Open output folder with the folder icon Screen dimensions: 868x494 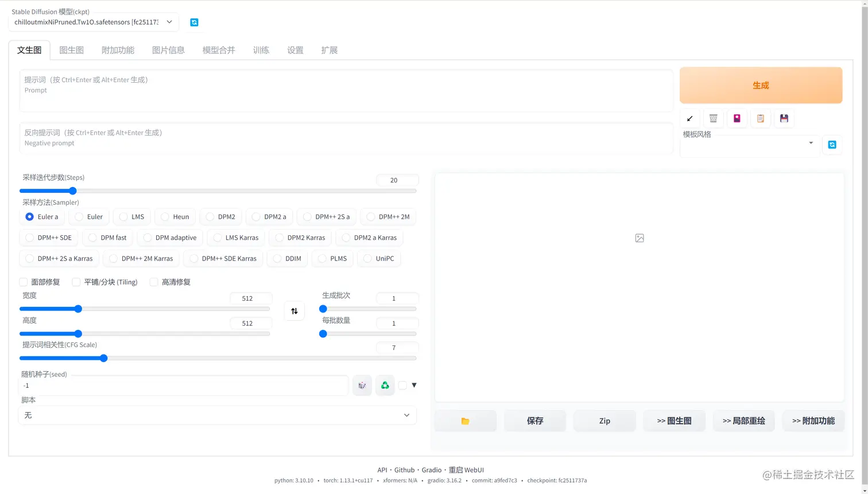(465, 421)
